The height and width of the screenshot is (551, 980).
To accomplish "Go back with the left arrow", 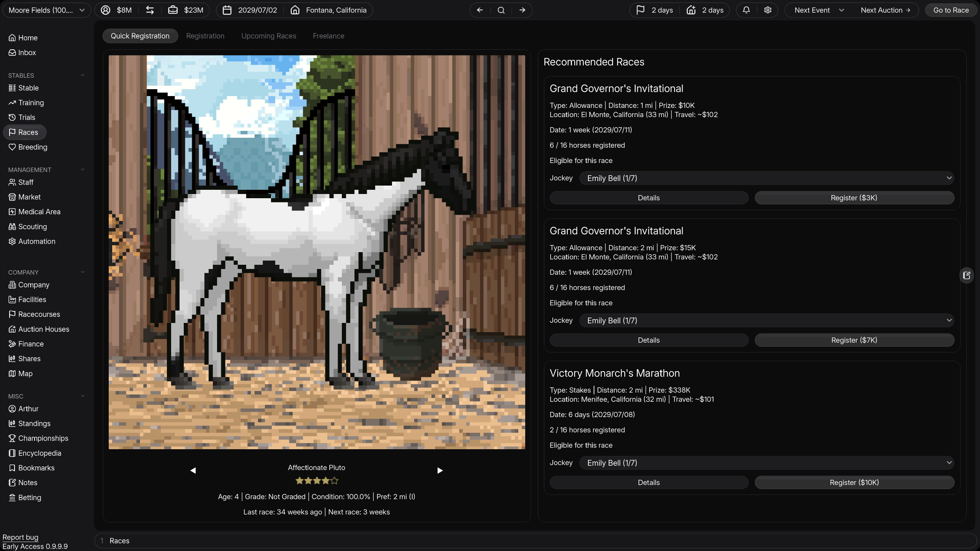I will coord(480,10).
